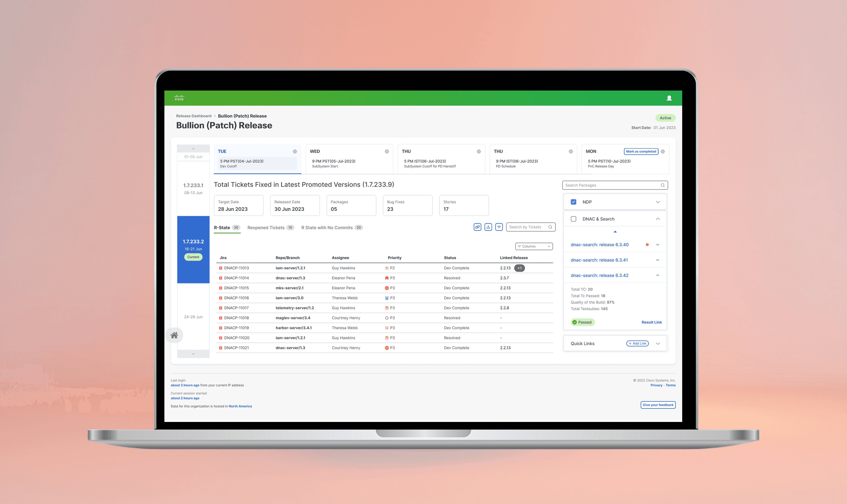This screenshot has height=504, width=847.
Task: Focus the Search Packages field
Action: 615,185
